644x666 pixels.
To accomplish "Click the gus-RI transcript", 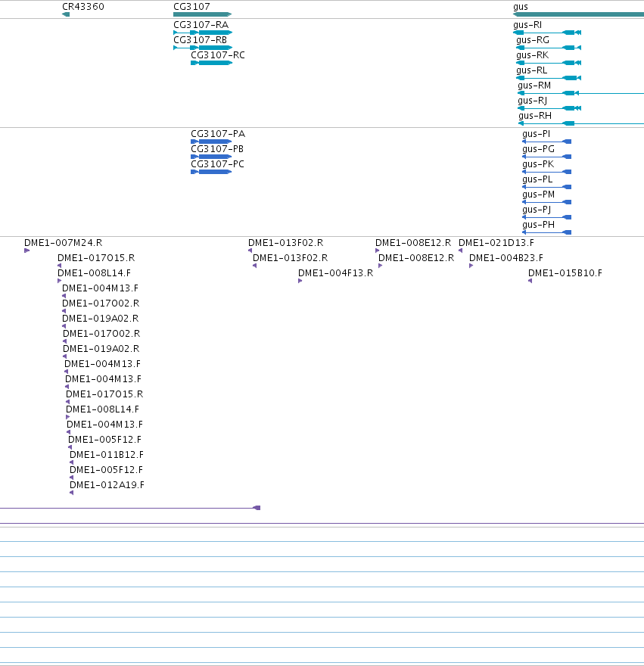I will 547,33.
